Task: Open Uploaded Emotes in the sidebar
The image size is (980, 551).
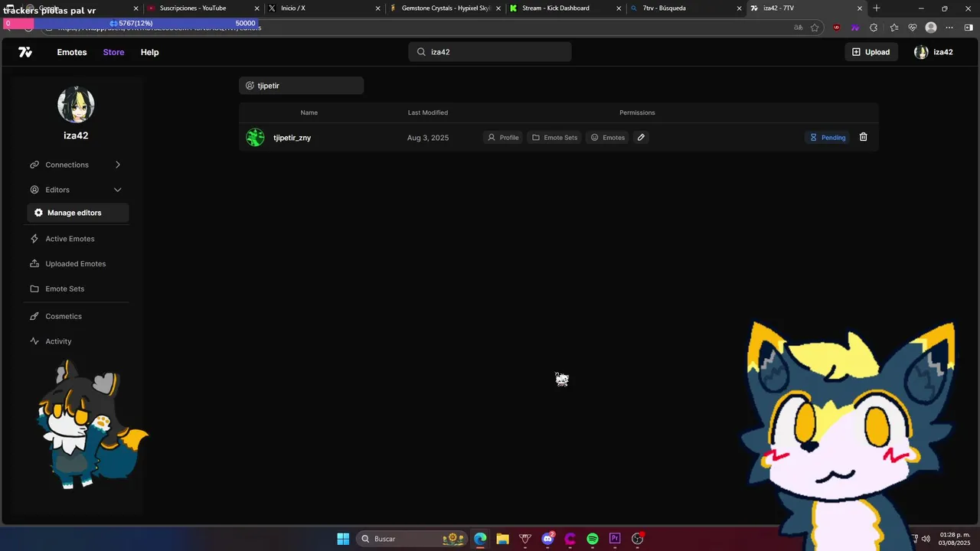Action: [x=75, y=264]
